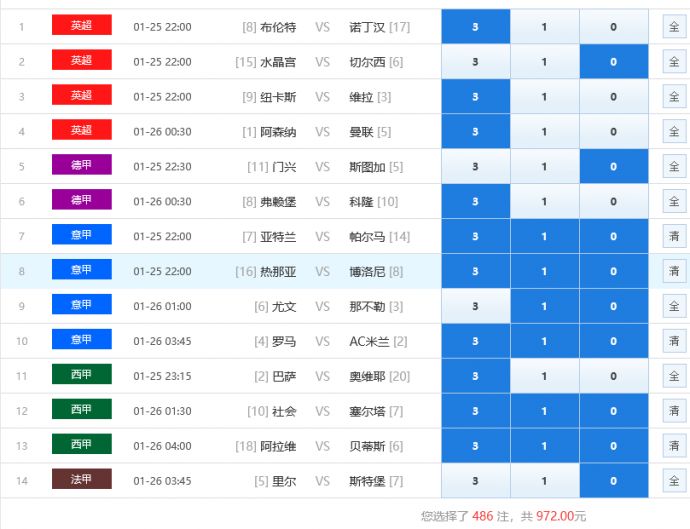Deselect win option 3 for 布伦特 vs 诺丁汉
The width and height of the screenshot is (690, 529).
click(475, 27)
